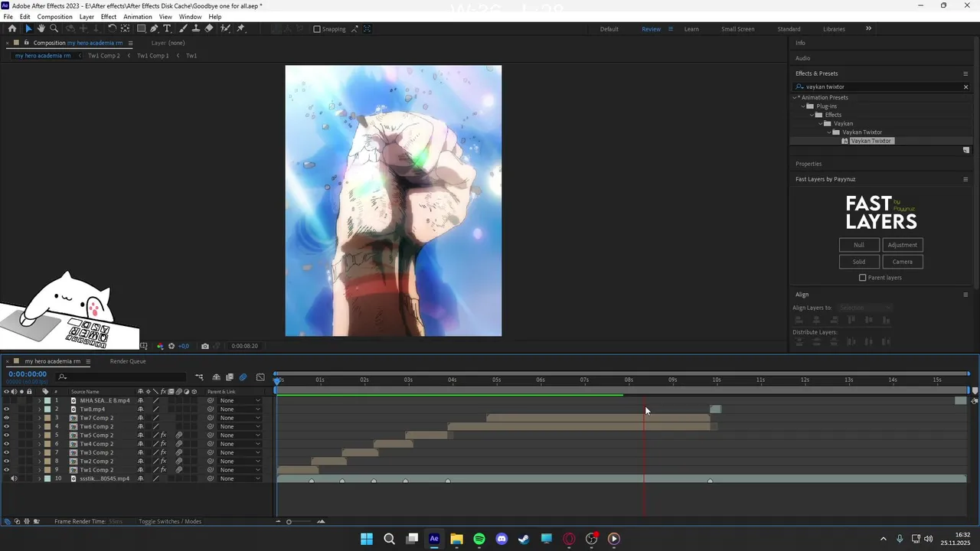
Task: Click Toggle Switches / Modes button
Action: pyautogui.click(x=170, y=521)
